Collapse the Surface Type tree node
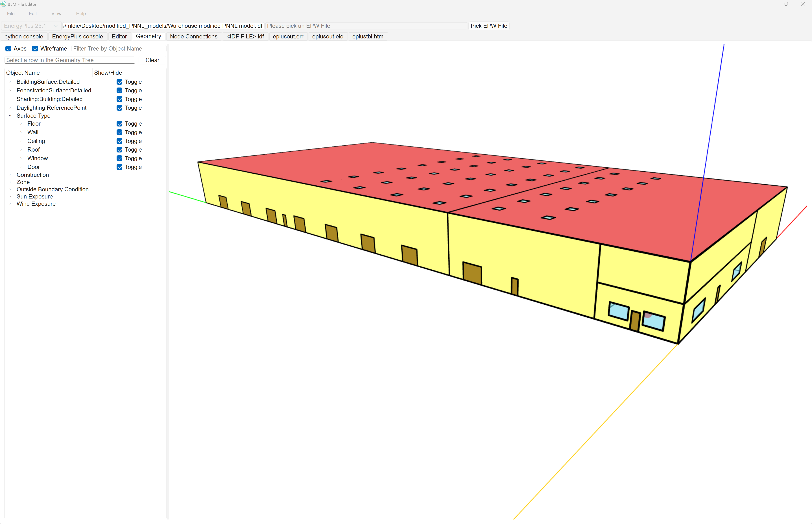 tap(10, 116)
